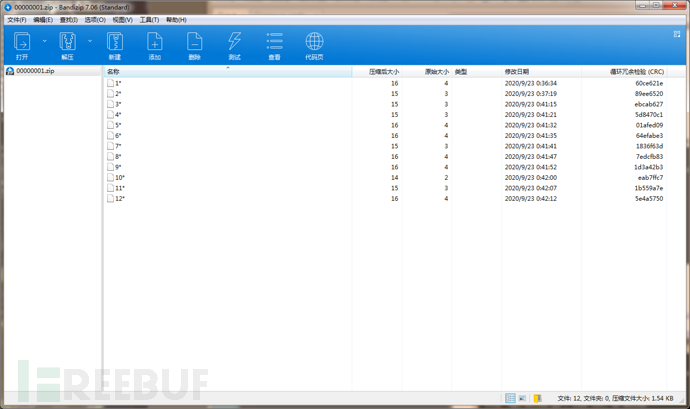The image size is (690, 409).
Task: Open the File (F) menu
Action: (17, 20)
